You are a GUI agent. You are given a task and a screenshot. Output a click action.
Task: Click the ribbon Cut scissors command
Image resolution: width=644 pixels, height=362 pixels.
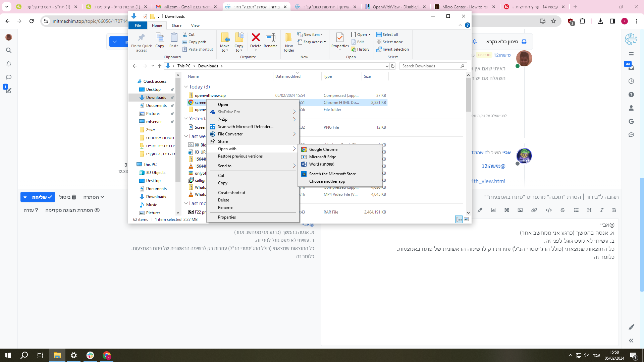[x=189, y=35]
